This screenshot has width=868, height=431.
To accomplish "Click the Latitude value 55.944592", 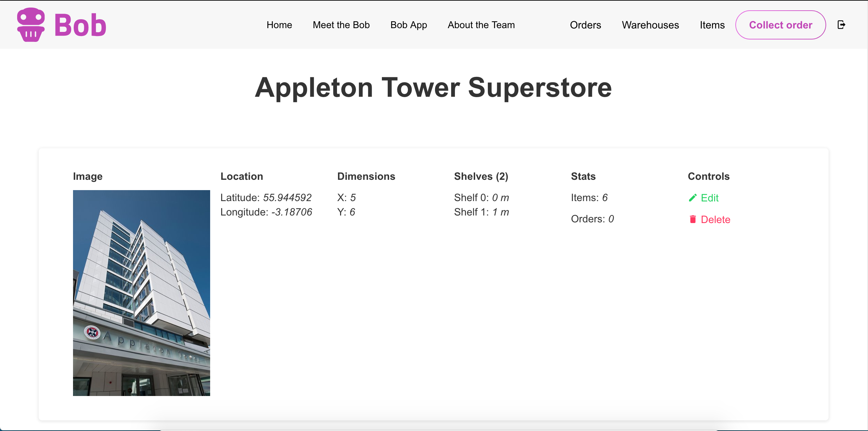I will pos(287,198).
